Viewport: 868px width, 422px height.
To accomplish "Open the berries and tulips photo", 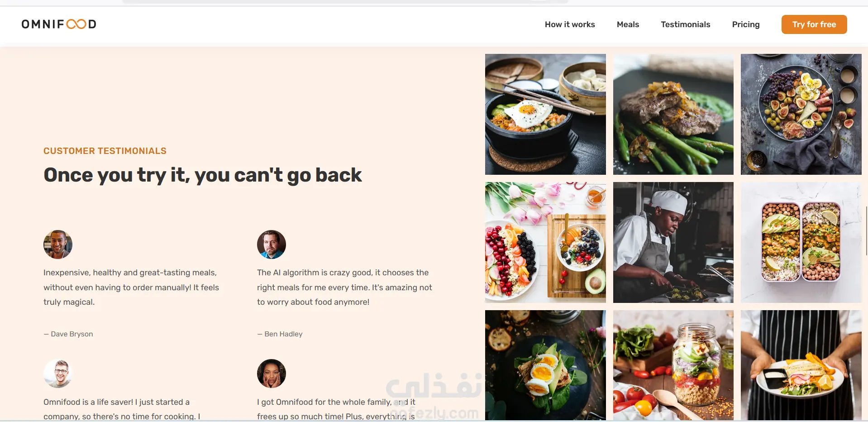I will [545, 242].
